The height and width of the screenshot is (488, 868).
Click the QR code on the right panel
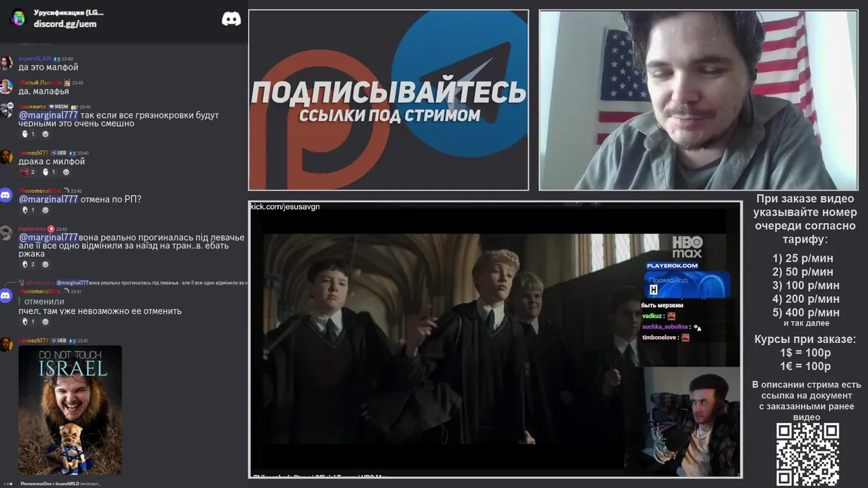(x=807, y=454)
